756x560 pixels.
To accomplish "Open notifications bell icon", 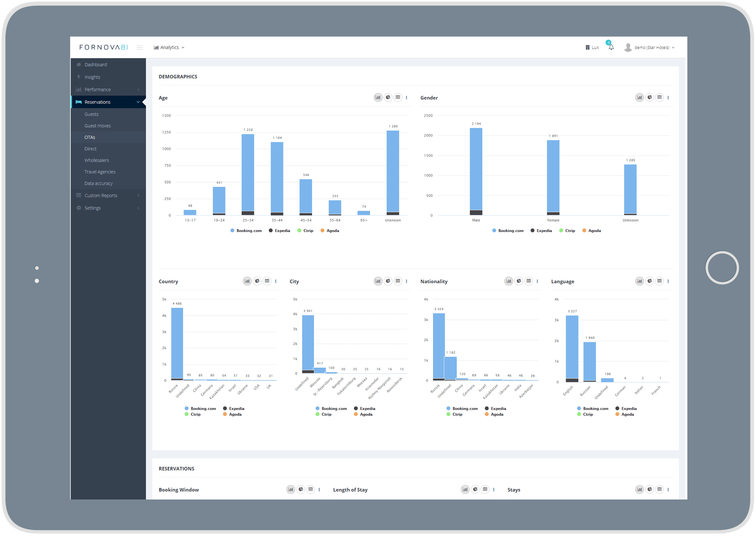I will point(611,47).
